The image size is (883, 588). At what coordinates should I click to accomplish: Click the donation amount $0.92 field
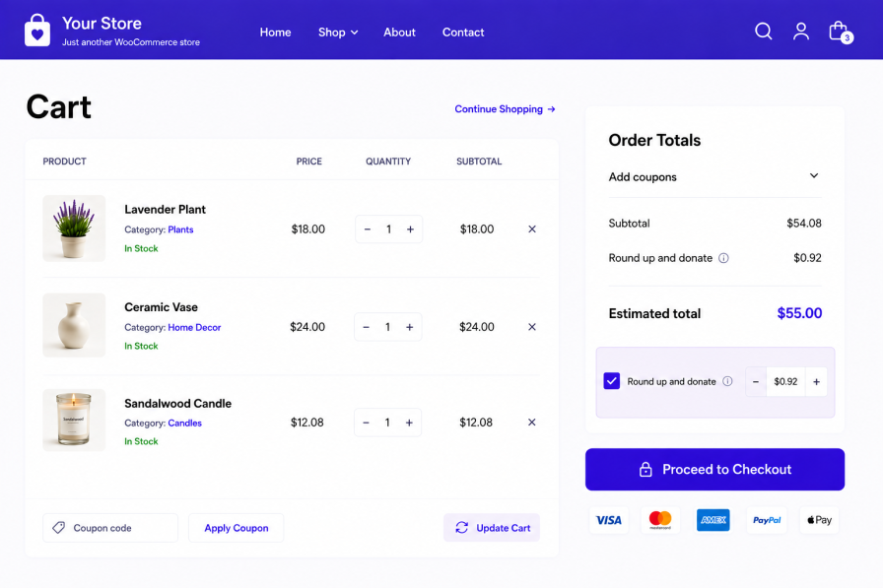[x=785, y=381]
